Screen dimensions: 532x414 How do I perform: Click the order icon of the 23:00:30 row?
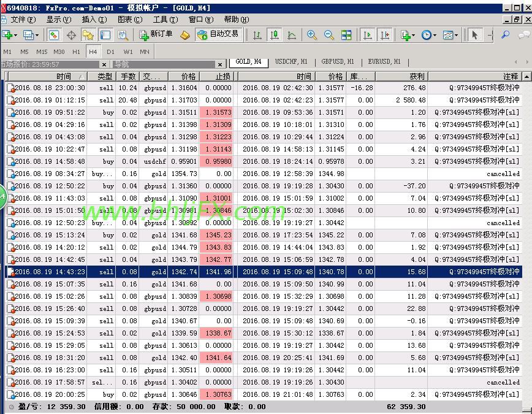[11, 88]
